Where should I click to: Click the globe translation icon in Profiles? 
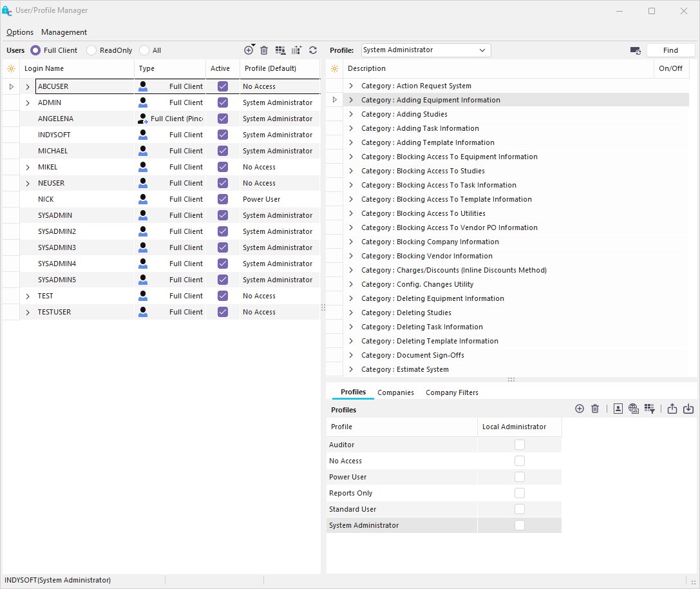point(633,409)
